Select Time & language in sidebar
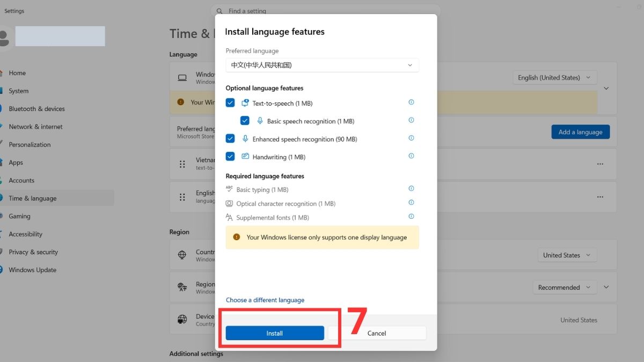644x362 pixels. click(x=57, y=198)
